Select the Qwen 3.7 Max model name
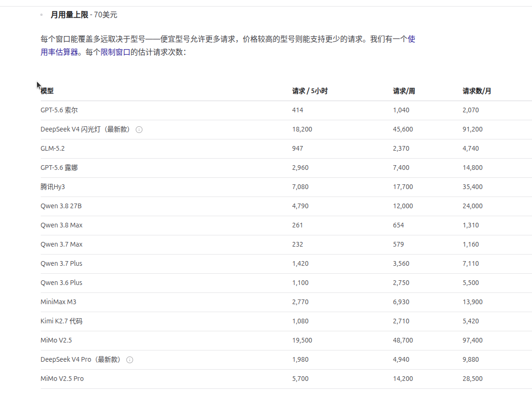Screen dimensions: 532x394 coord(61,244)
